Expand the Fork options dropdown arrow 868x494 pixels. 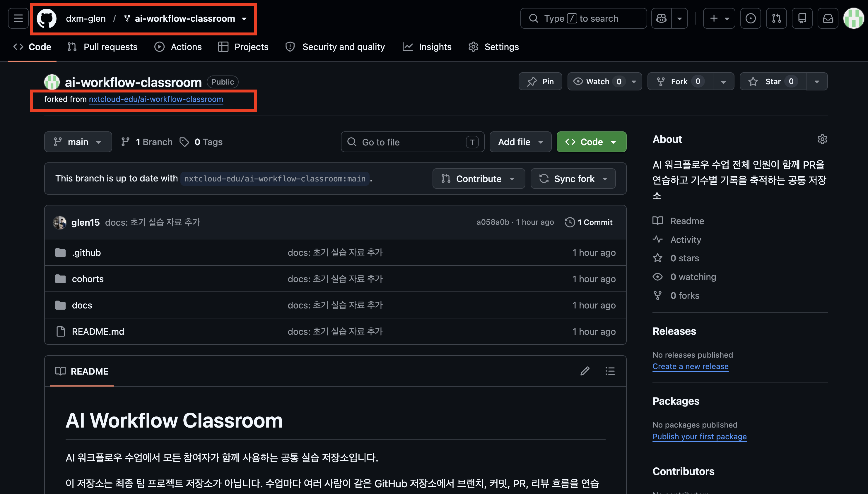(723, 82)
